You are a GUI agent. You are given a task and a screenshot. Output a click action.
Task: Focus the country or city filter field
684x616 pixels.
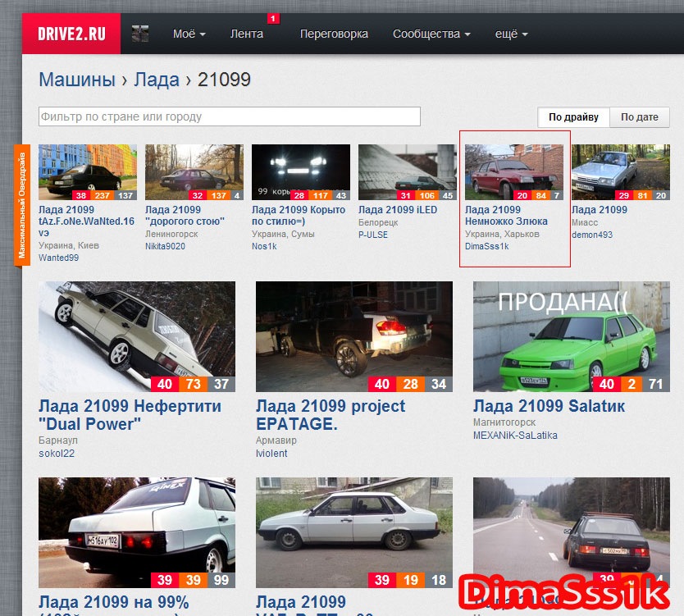(230, 116)
